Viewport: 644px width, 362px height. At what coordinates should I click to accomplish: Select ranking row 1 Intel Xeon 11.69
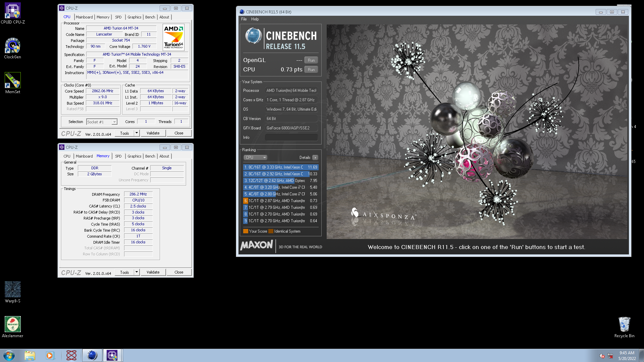[x=281, y=167]
